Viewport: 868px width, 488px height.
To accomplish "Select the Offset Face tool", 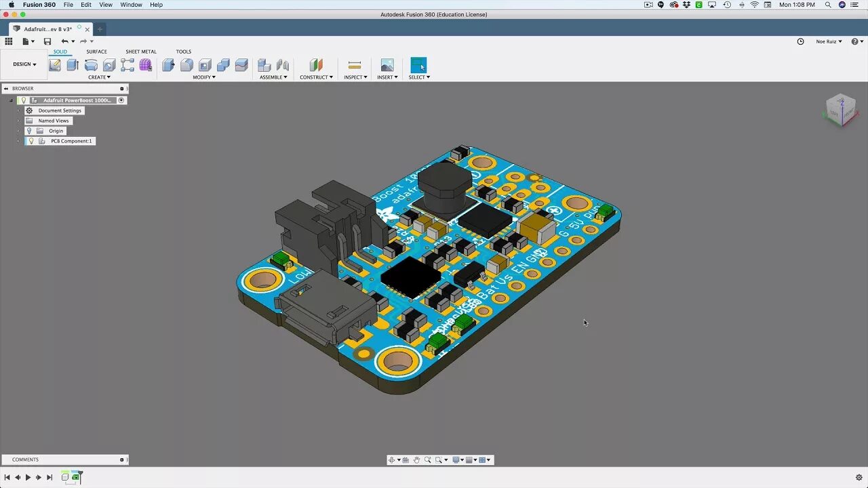I will [241, 65].
